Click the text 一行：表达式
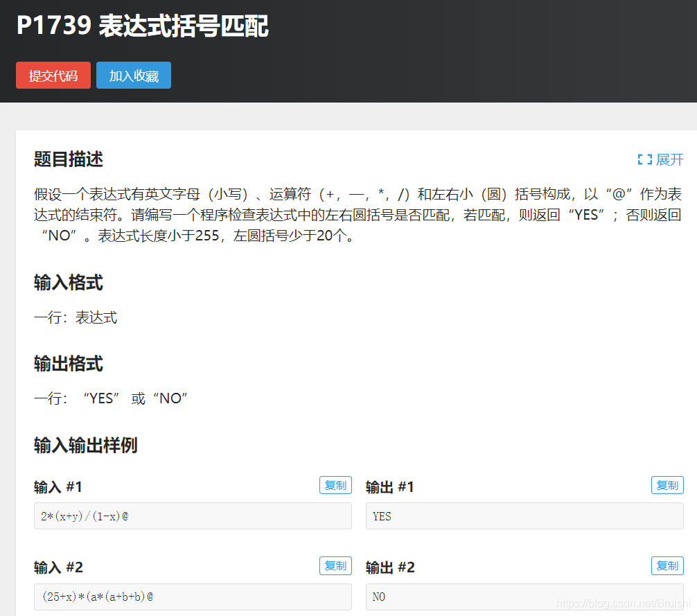The width and height of the screenshot is (697, 616). (x=76, y=318)
